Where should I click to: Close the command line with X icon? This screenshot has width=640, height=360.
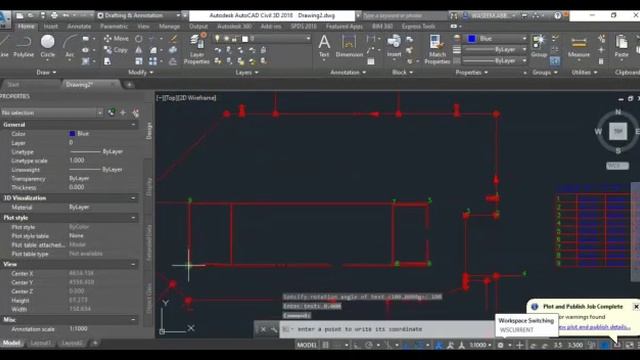263,329
